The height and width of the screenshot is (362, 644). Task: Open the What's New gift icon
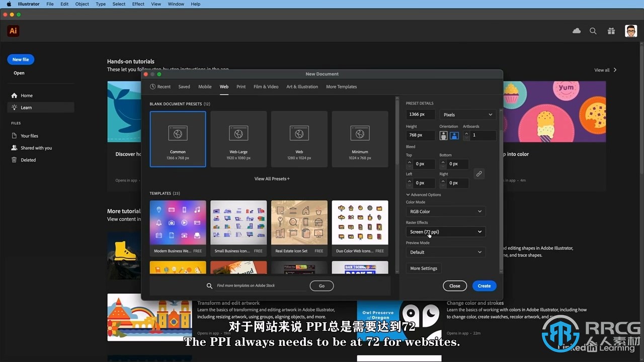pyautogui.click(x=611, y=31)
